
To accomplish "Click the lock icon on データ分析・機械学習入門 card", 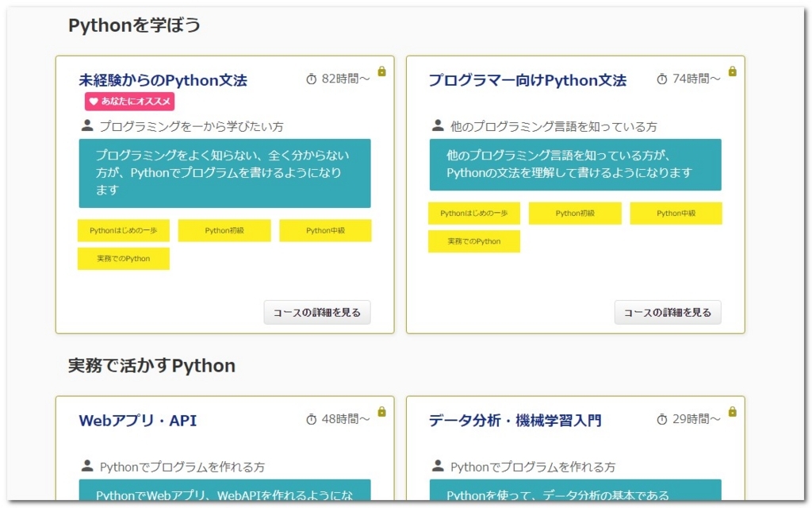I will [x=732, y=413].
